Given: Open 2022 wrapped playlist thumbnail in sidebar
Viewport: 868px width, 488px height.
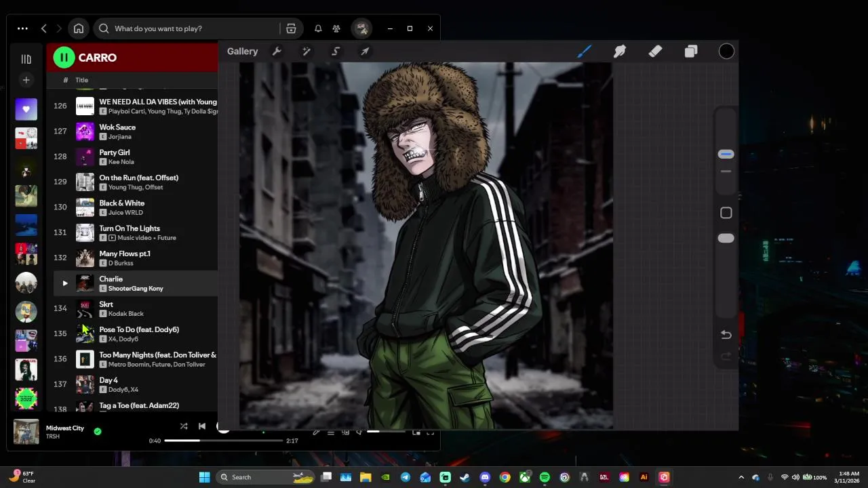Looking at the screenshot, I should pyautogui.click(x=26, y=399).
